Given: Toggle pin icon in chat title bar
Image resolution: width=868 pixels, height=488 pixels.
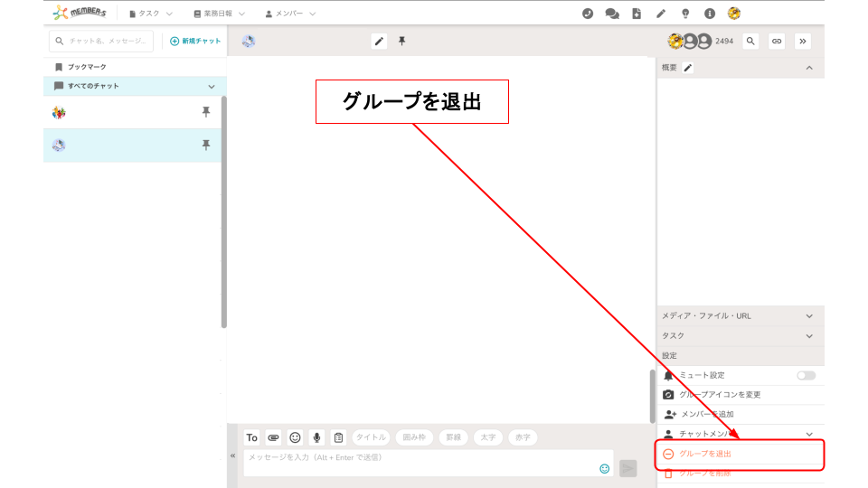Looking at the screenshot, I should coord(402,41).
